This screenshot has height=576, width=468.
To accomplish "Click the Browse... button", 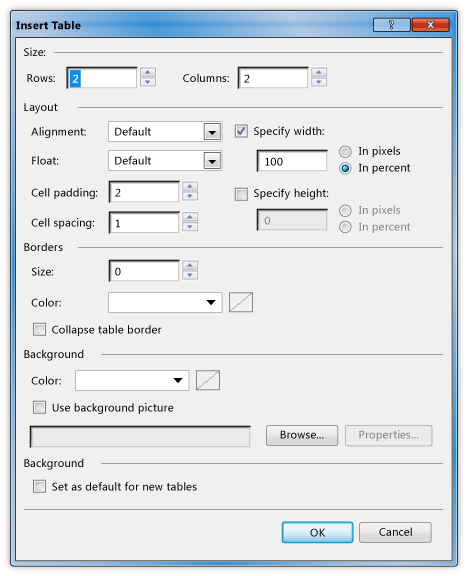I will tap(302, 435).
